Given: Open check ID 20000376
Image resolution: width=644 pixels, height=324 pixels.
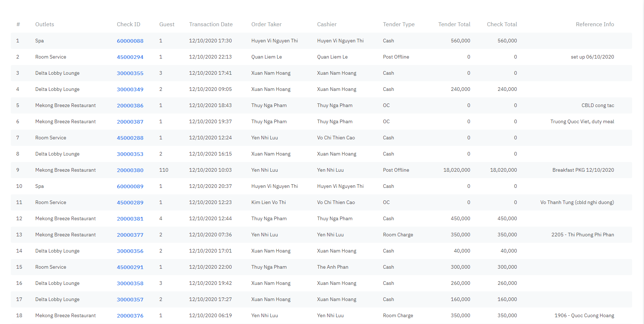Looking at the screenshot, I should click(130, 316).
